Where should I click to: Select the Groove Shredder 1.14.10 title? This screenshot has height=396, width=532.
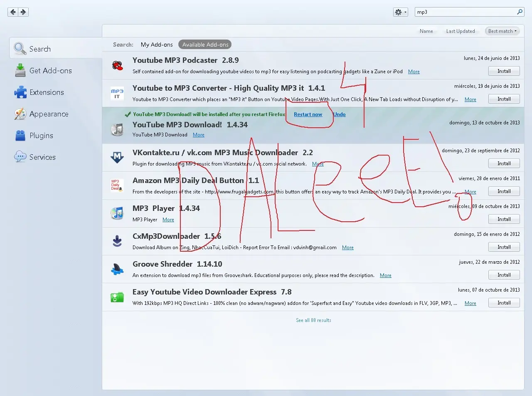tap(177, 264)
